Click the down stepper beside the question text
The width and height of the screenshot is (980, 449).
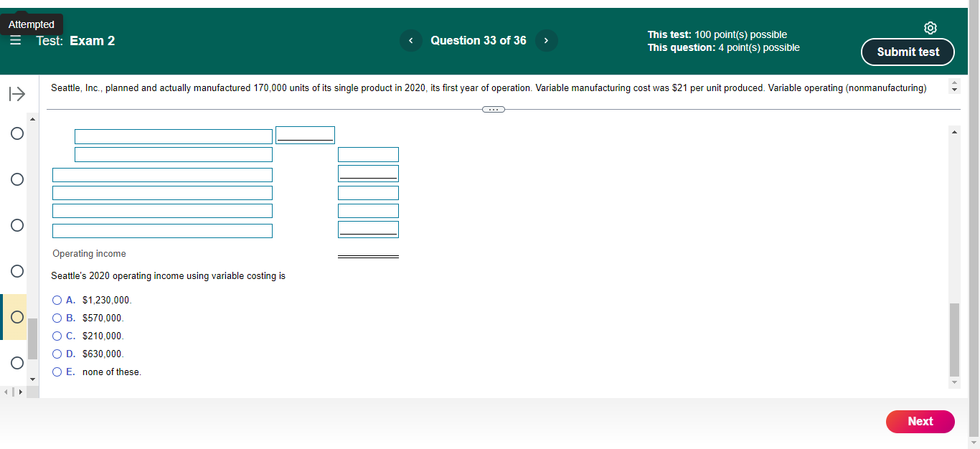[x=954, y=90]
